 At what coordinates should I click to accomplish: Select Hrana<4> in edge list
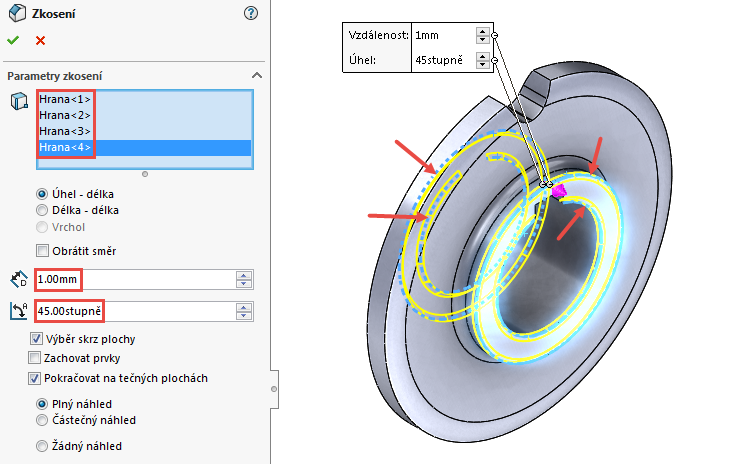(144, 147)
